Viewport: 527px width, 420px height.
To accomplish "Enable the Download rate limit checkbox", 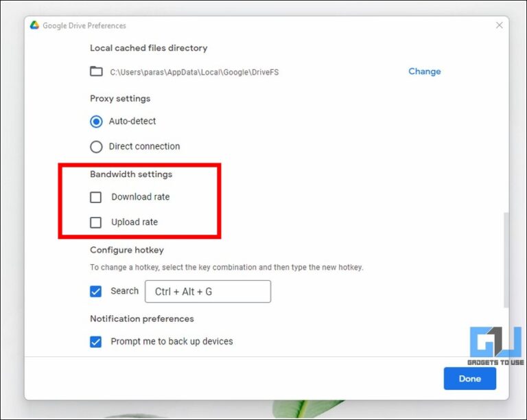I will 96,197.
